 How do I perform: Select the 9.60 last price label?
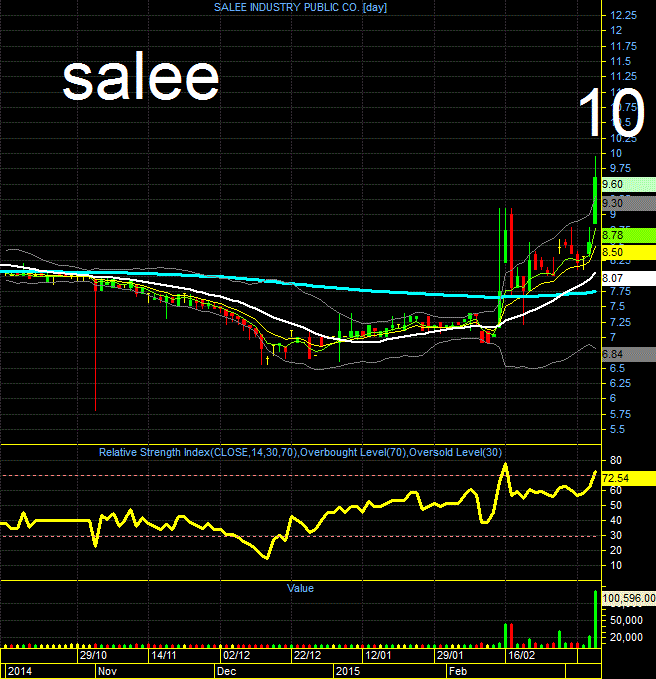click(629, 184)
